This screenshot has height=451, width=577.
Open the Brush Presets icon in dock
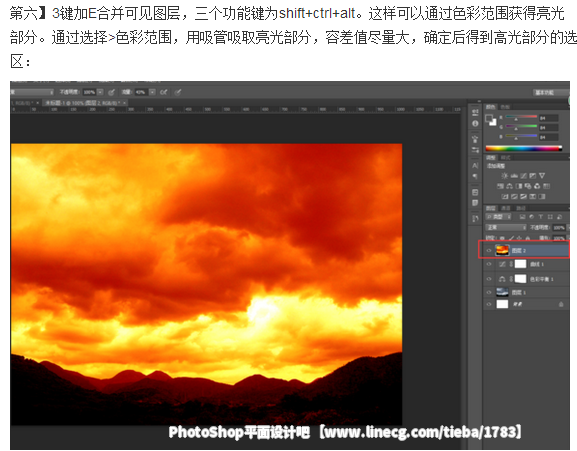[475, 150]
